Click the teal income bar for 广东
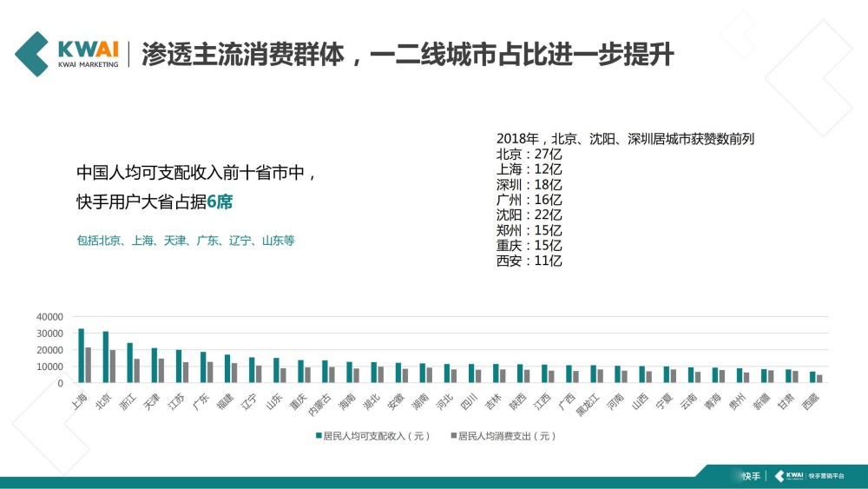The image size is (868, 489). coord(203,367)
